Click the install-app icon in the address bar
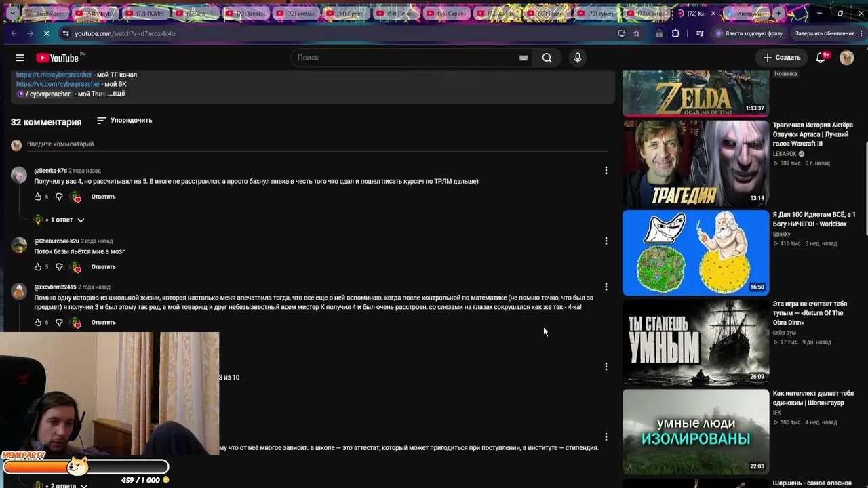 (x=622, y=33)
